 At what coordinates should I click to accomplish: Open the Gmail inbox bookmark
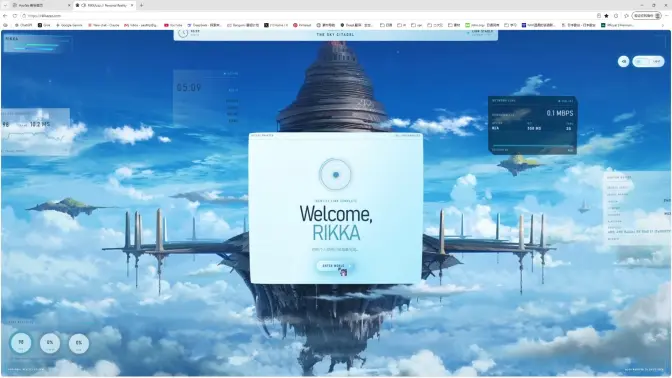pos(141,25)
